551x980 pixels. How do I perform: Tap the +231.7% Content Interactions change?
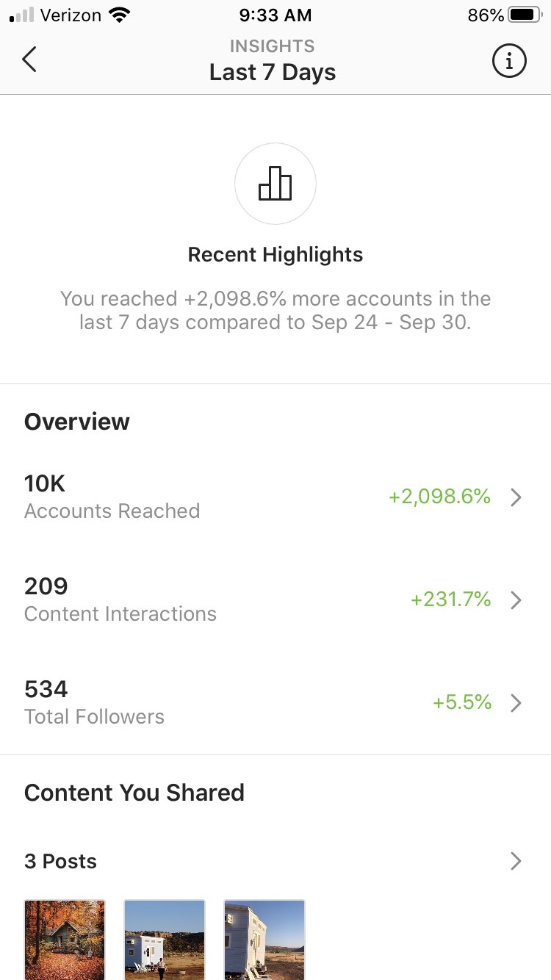pyautogui.click(x=450, y=599)
